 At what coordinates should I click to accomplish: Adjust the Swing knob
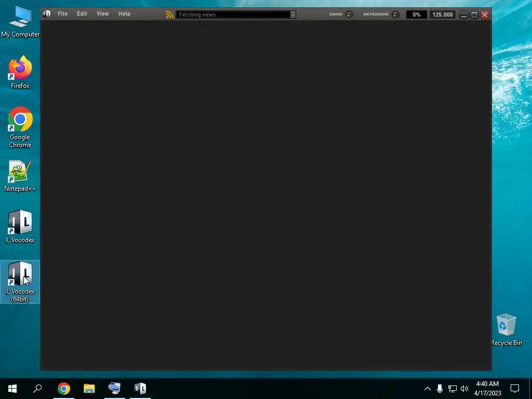pyautogui.click(x=349, y=14)
